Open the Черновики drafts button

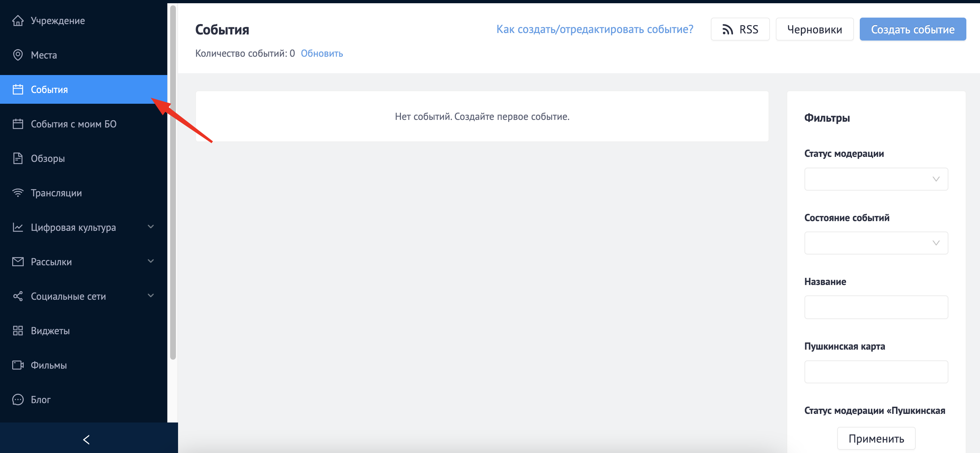tap(814, 29)
